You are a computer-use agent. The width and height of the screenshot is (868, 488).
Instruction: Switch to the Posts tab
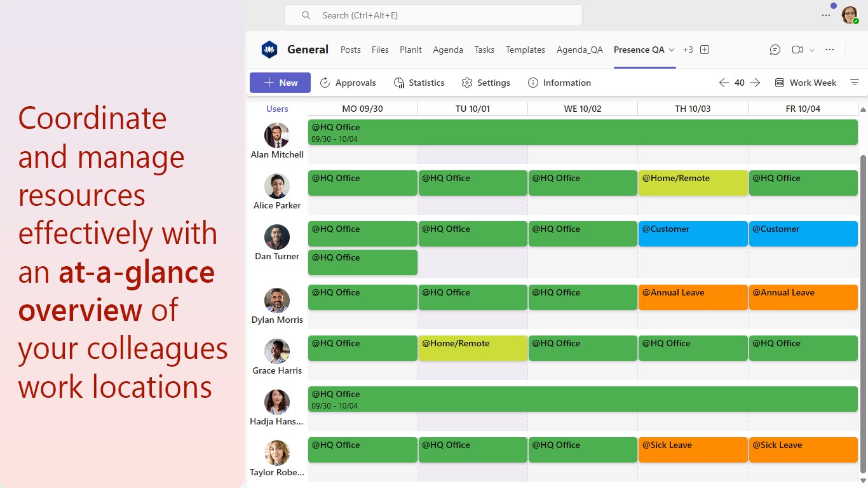coord(351,50)
